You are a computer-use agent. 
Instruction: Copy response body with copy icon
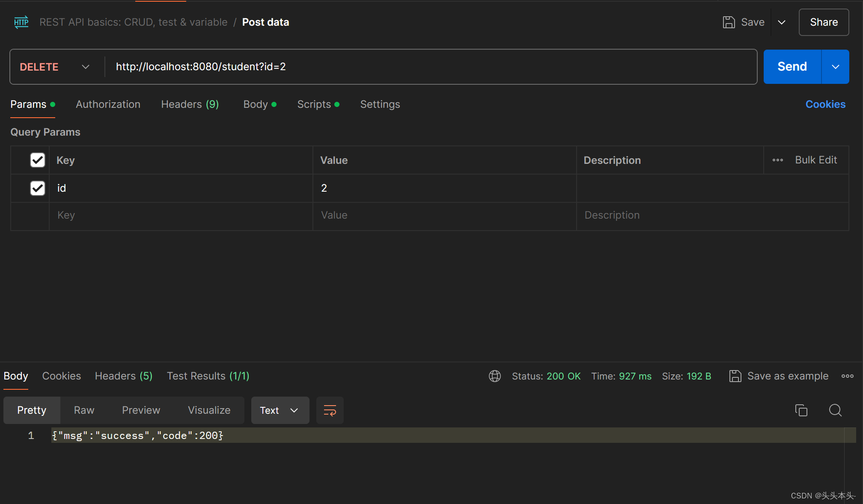point(801,410)
